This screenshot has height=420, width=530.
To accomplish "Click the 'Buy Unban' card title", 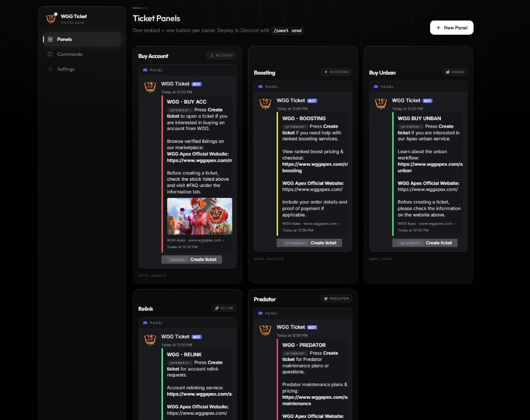I will 382,73.
